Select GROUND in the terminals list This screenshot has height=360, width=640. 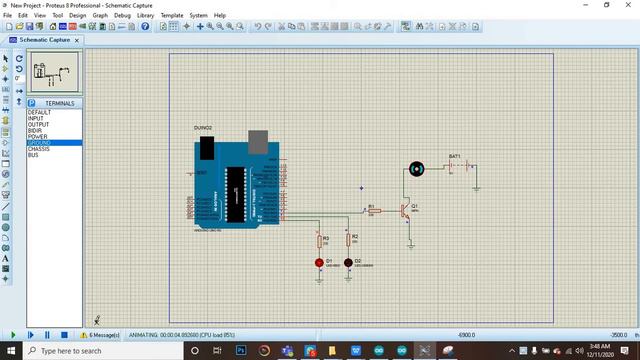54,143
